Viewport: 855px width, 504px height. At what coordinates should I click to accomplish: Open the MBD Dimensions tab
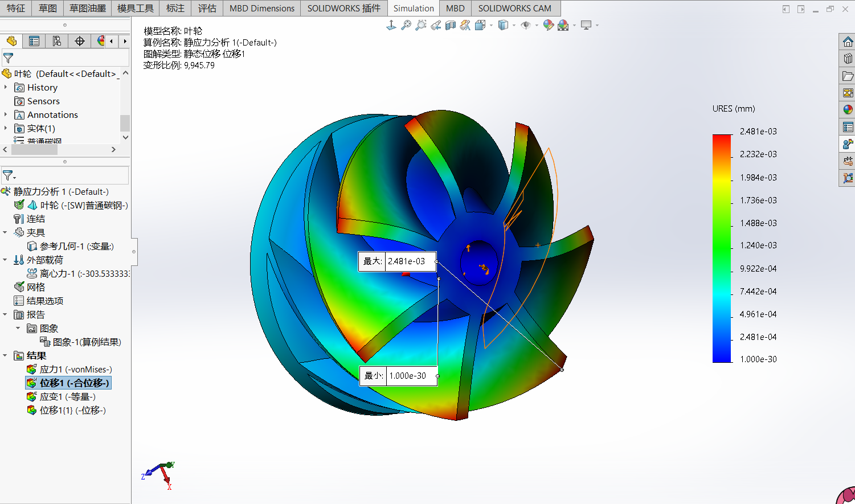click(262, 8)
